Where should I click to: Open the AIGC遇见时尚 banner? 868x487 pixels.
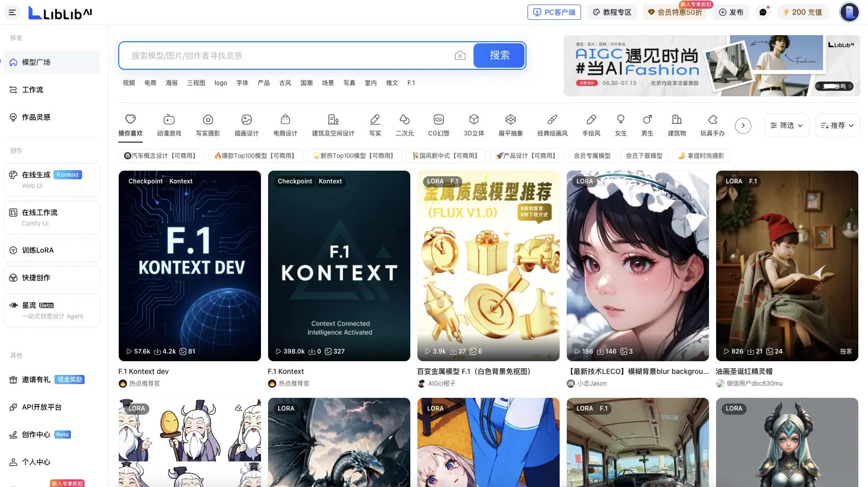[712, 66]
